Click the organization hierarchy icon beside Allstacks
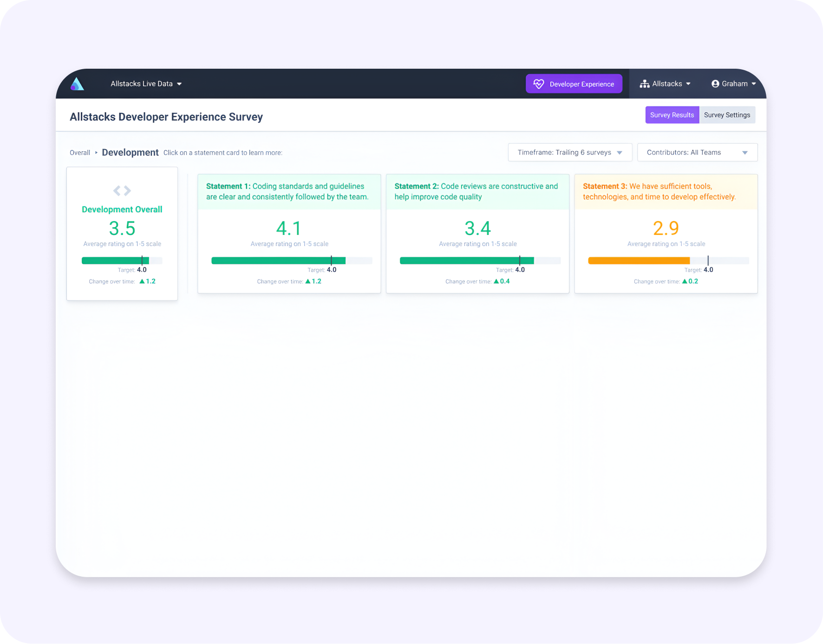This screenshot has height=644, width=823. coord(644,84)
